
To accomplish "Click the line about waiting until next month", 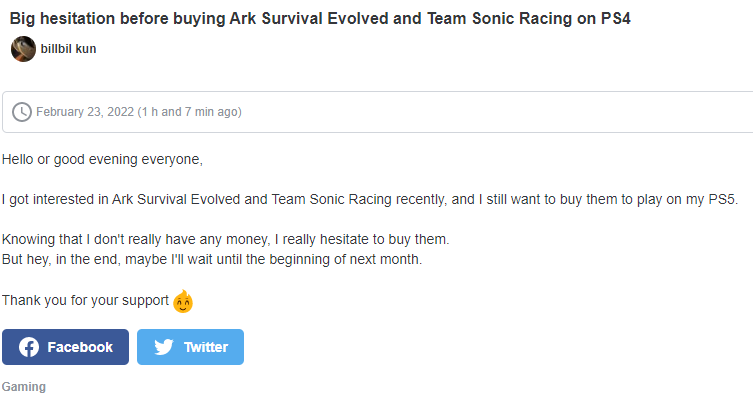I will tap(212, 259).
